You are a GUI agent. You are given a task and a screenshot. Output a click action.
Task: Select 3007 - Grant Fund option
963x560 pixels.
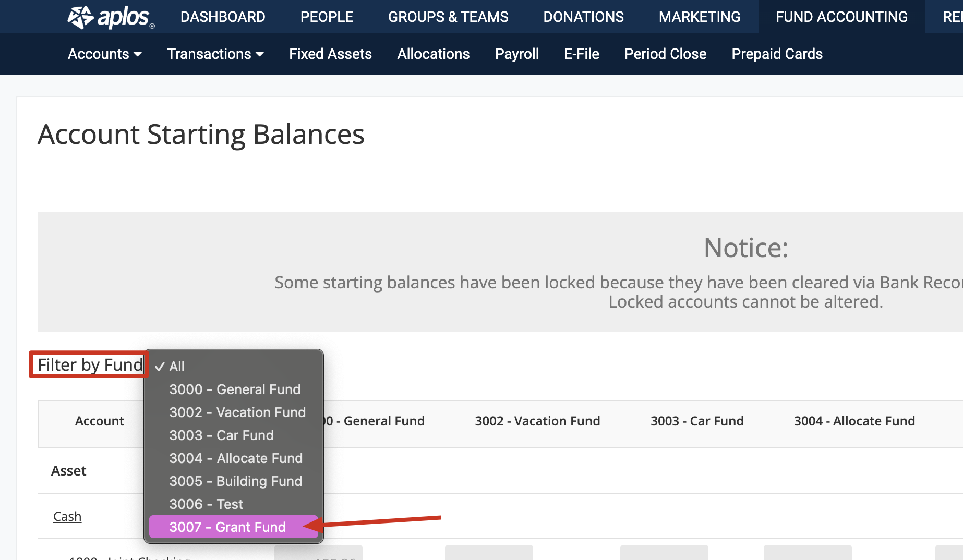point(227,527)
